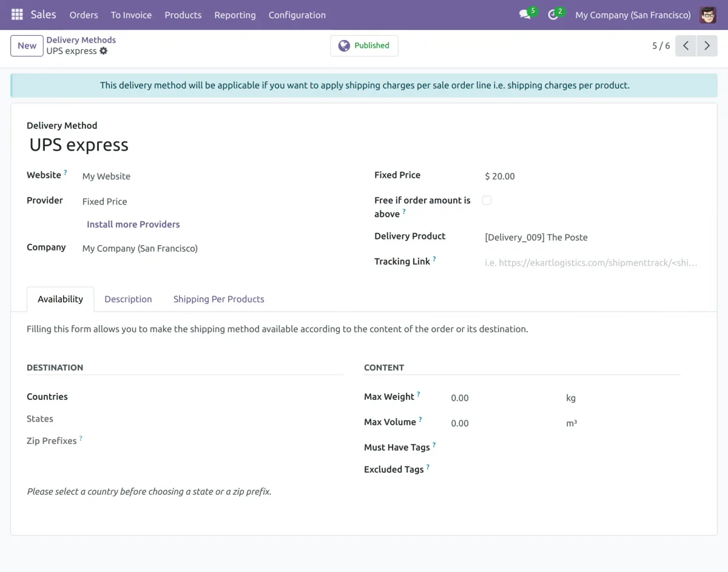Go to the next record arrow
728x572 pixels.
point(707,45)
